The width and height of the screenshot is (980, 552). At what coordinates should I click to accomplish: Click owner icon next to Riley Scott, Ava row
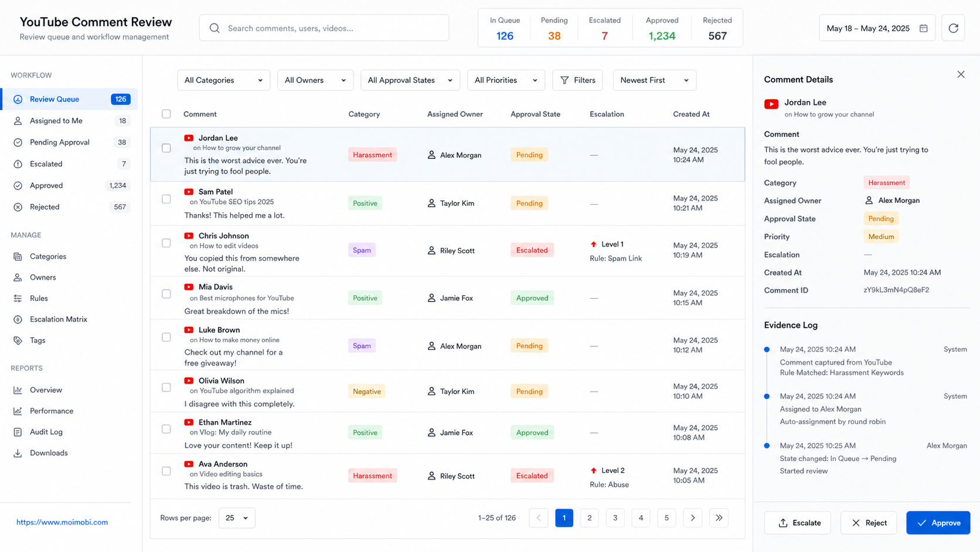[x=431, y=476]
